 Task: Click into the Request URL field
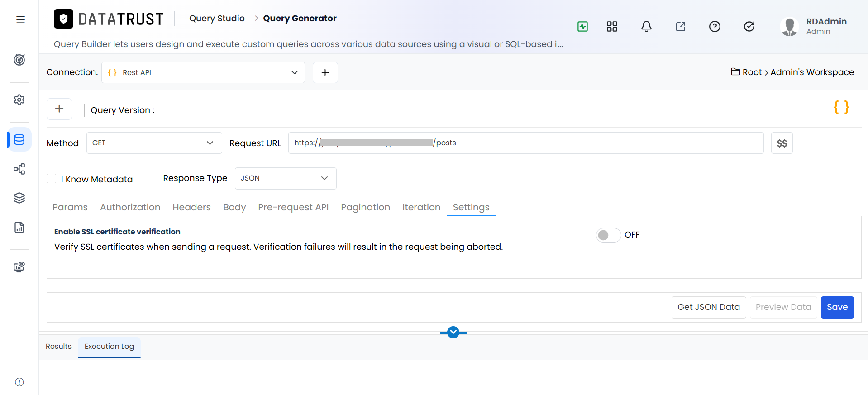coord(526,143)
